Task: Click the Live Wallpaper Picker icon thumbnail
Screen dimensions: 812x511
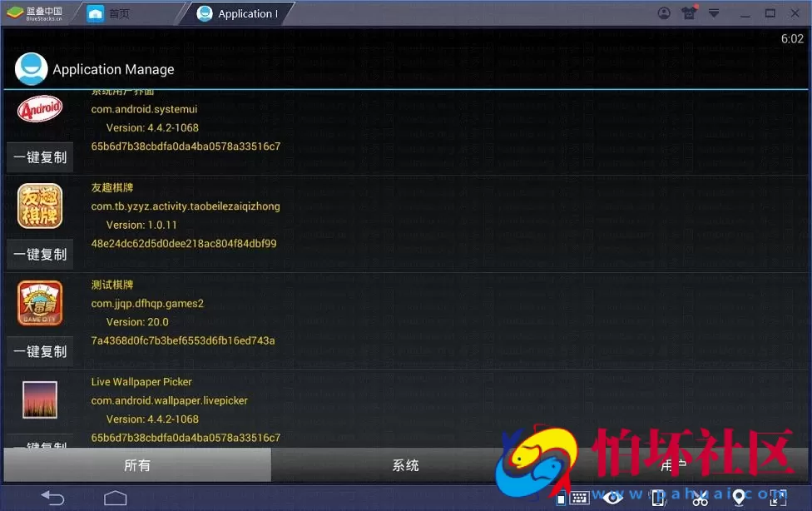Action: click(x=40, y=400)
